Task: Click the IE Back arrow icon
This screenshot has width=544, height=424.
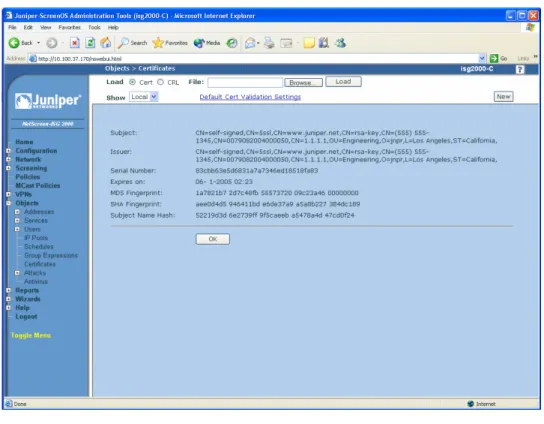Action: point(14,43)
